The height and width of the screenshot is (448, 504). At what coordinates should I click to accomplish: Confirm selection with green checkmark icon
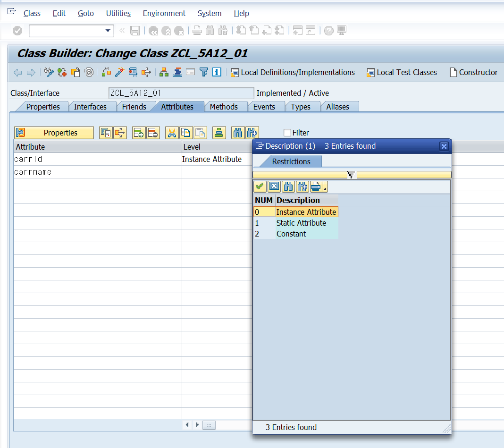[260, 186]
